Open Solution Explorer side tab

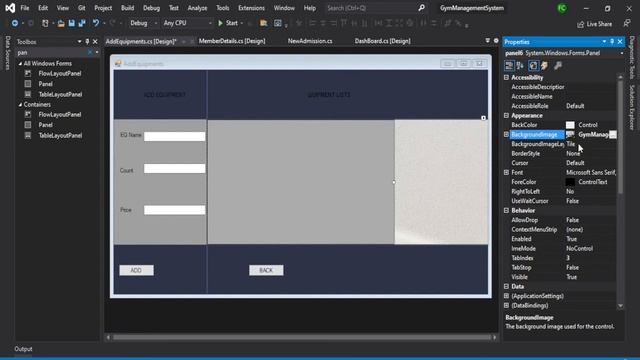[632, 107]
